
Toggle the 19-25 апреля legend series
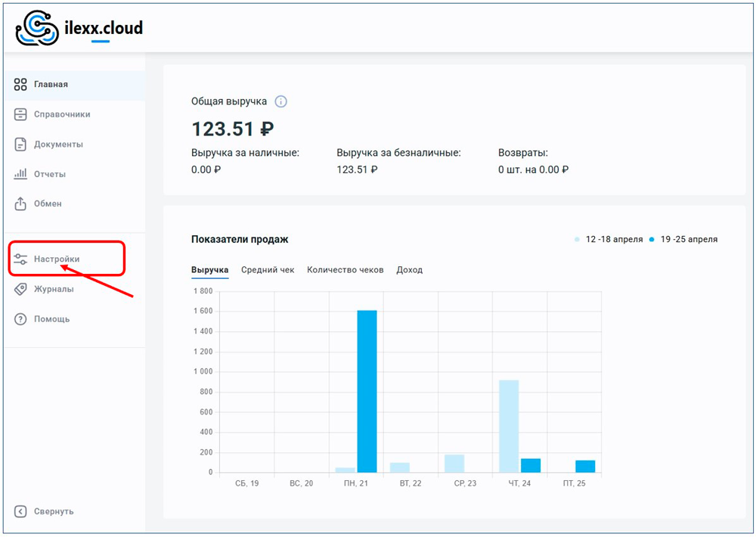tap(683, 240)
